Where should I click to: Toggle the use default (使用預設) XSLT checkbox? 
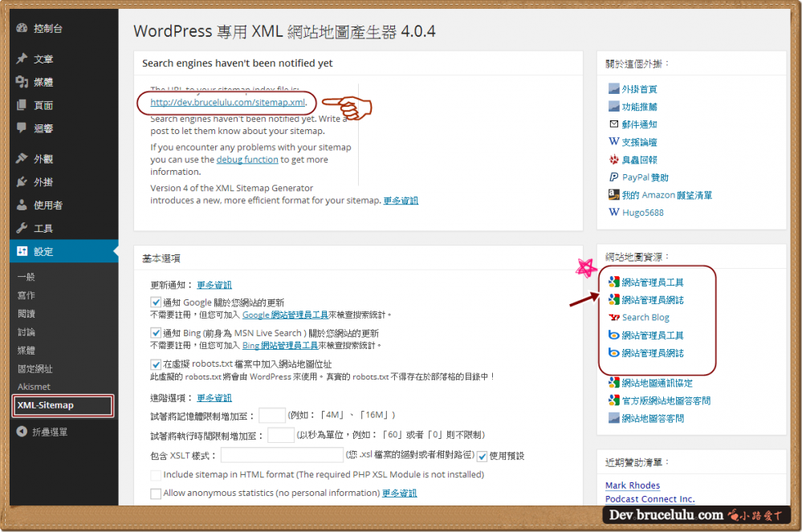coord(482,457)
